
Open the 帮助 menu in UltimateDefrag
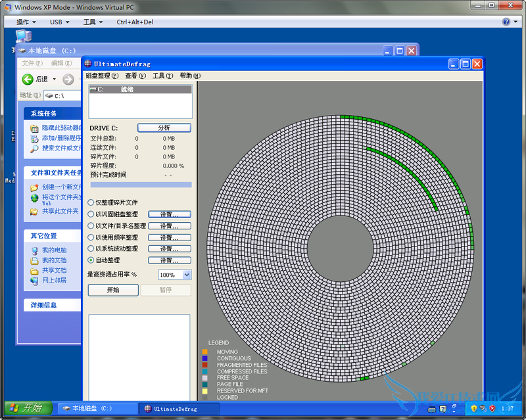pos(189,76)
